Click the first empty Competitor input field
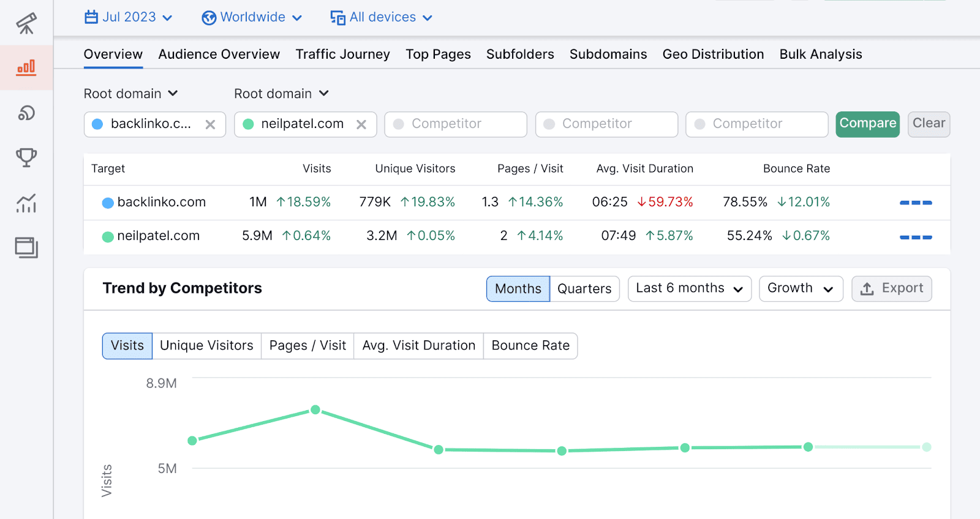 pyautogui.click(x=456, y=124)
